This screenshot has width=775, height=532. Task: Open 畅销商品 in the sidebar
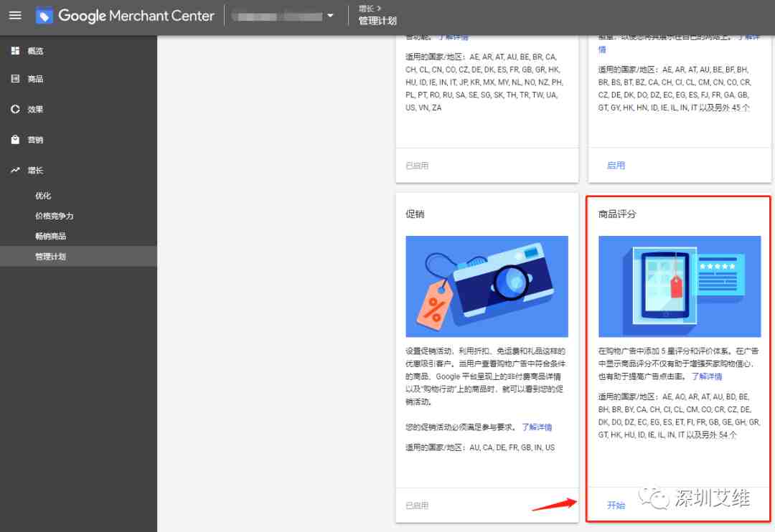click(x=50, y=236)
